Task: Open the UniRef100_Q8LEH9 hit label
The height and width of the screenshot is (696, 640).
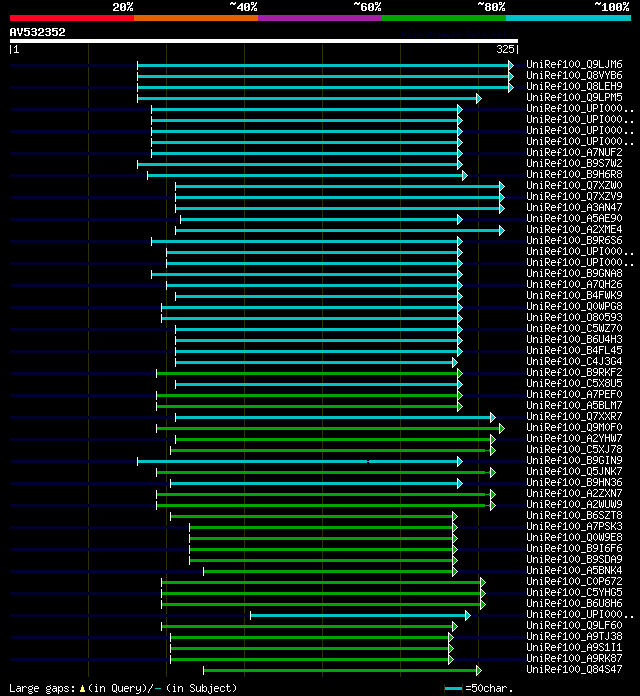Action: pos(574,86)
